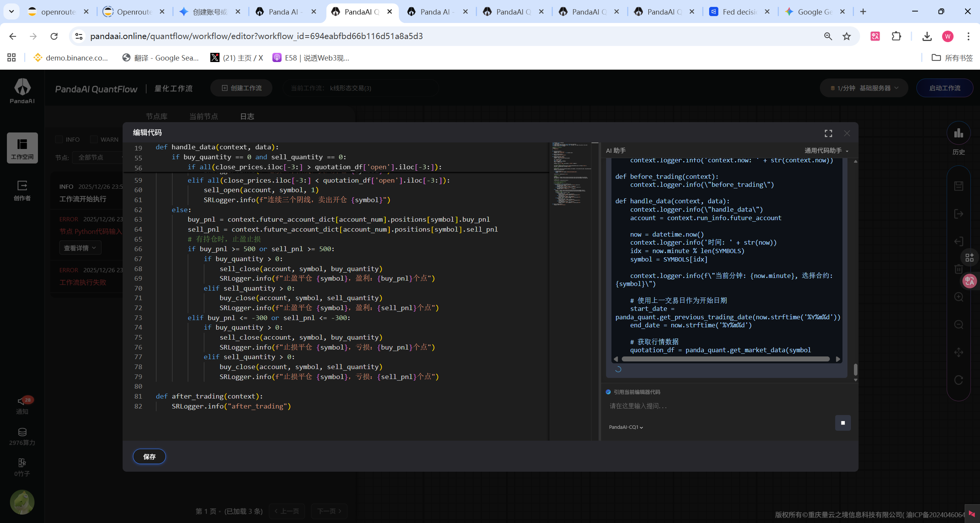Click the code editor minimap
This screenshot has height=523, width=980.
(570, 174)
